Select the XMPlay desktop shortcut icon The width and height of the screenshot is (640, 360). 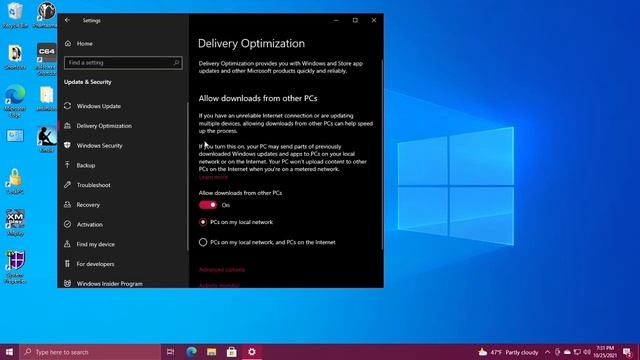tap(15, 220)
